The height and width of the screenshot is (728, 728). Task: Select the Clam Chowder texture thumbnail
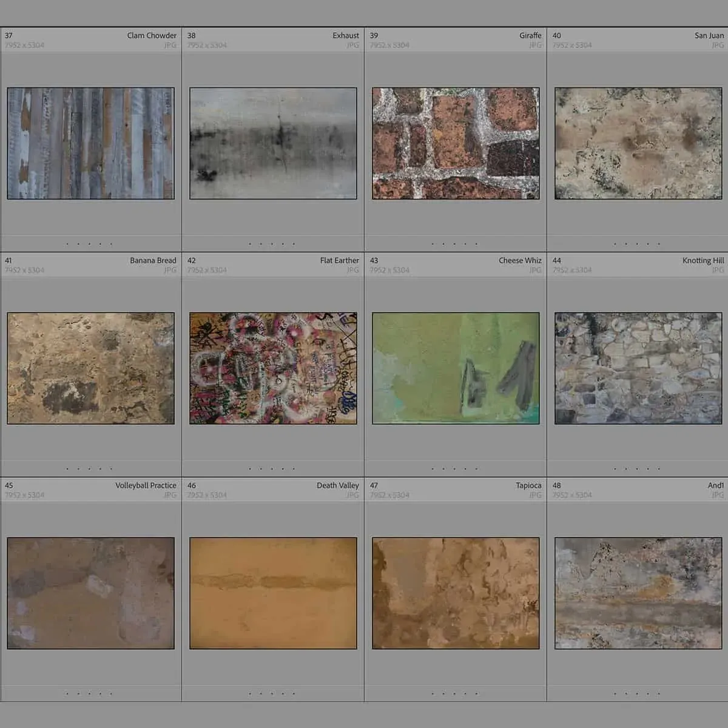[90, 143]
